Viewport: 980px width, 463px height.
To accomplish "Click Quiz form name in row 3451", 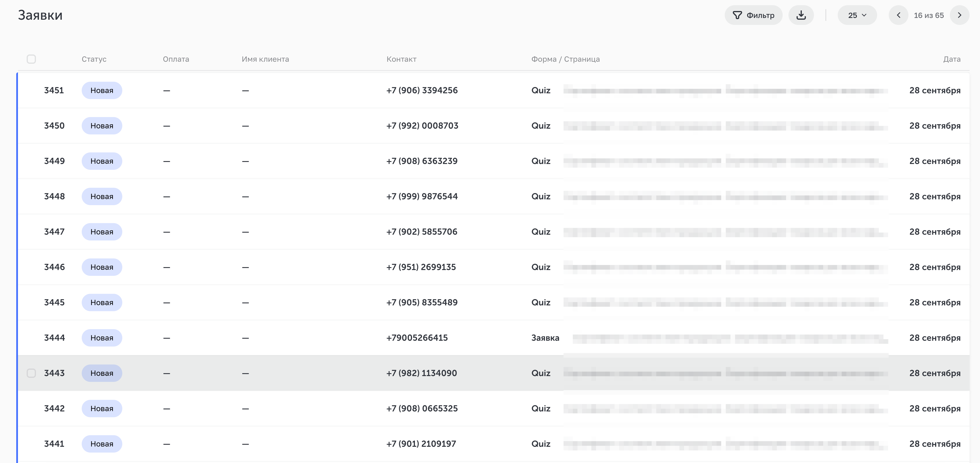I will (541, 91).
